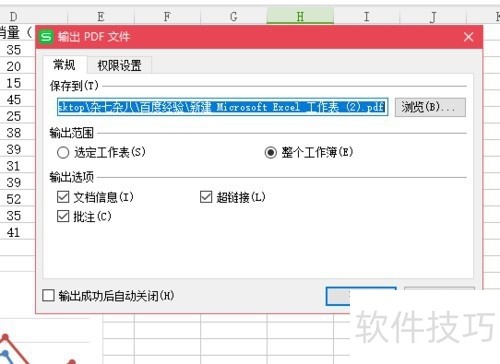Select column H header in spreadsheet
This screenshot has width=500, height=364.
point(300,16)
